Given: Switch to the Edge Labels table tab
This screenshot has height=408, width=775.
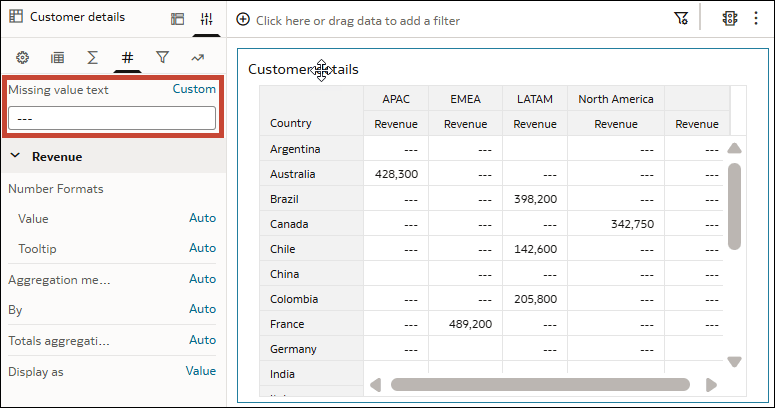Looking at the screenshot, I should click(x=57, y=58).
